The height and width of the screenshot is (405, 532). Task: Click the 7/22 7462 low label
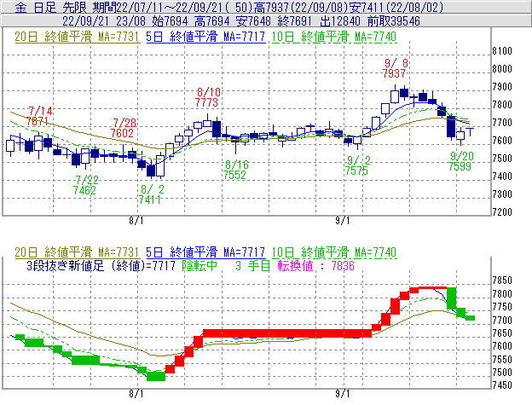click(x=85, y=185)
